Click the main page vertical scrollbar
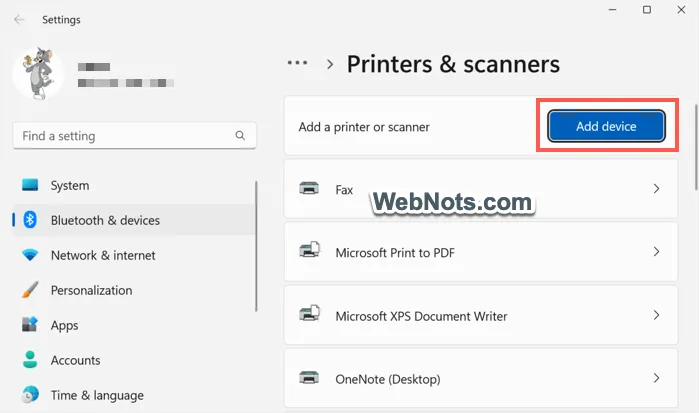The width and height of the screenshot is (699, 413). point(696,148)
